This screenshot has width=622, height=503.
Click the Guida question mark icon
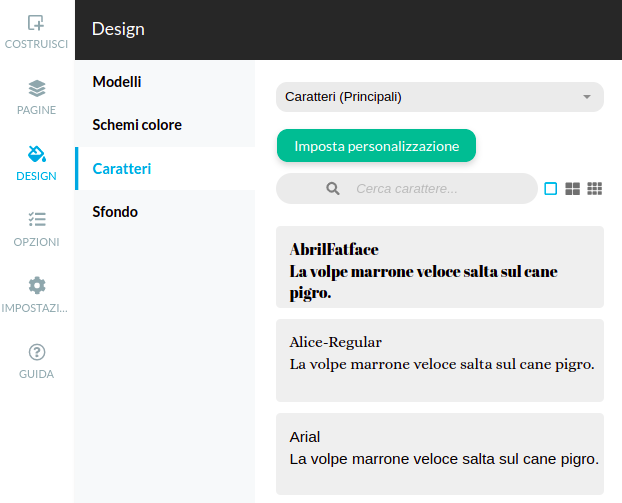click(x=36, y=352)
